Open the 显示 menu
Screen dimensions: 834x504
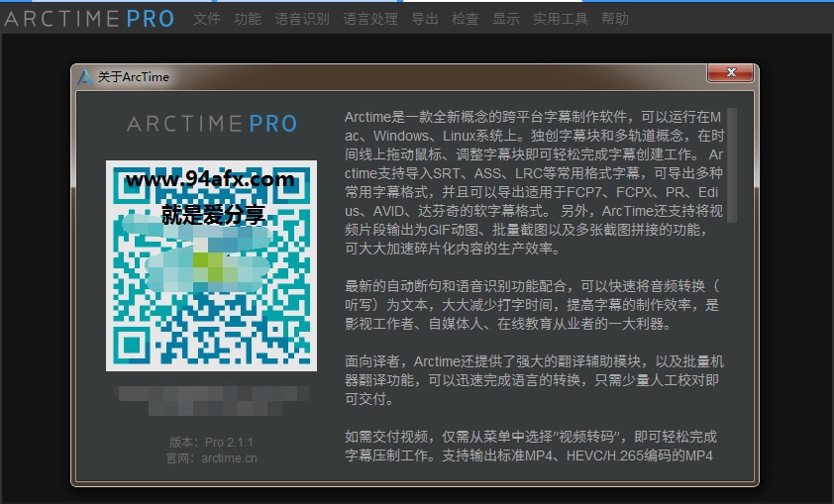click(506, 19)
